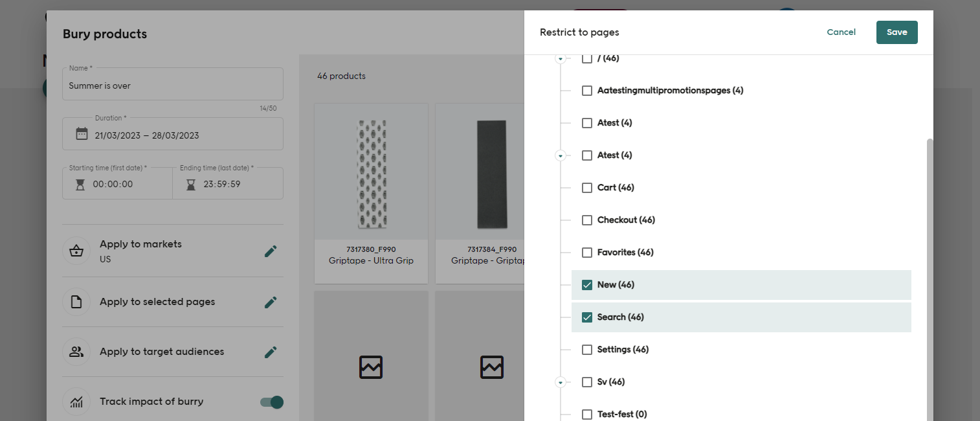Click the calendar icon in Duration field
Viewport: 980px width, 421px height.
tap(82, 134)
